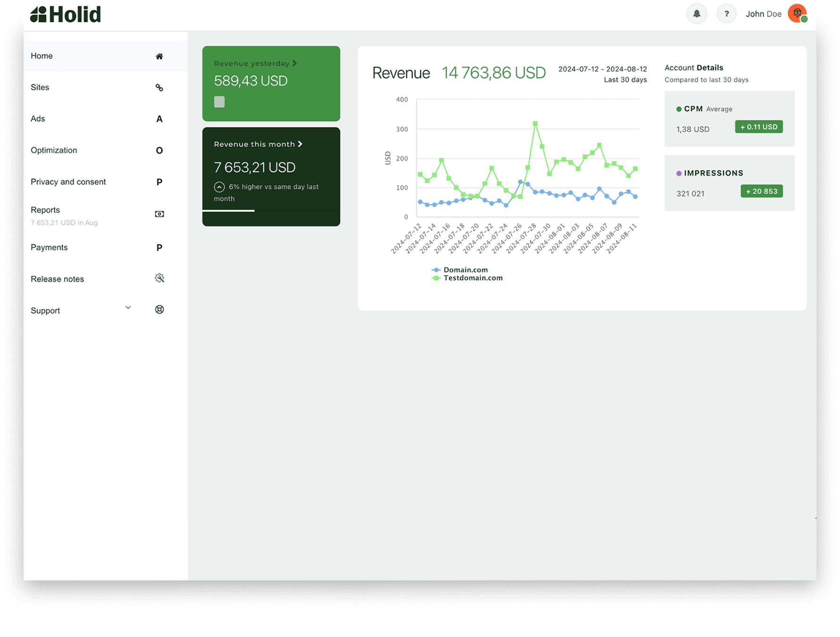Viewport: 840px width, 637px height.
Task: Click the 589,43 USD value
Action: click(251, 81)
